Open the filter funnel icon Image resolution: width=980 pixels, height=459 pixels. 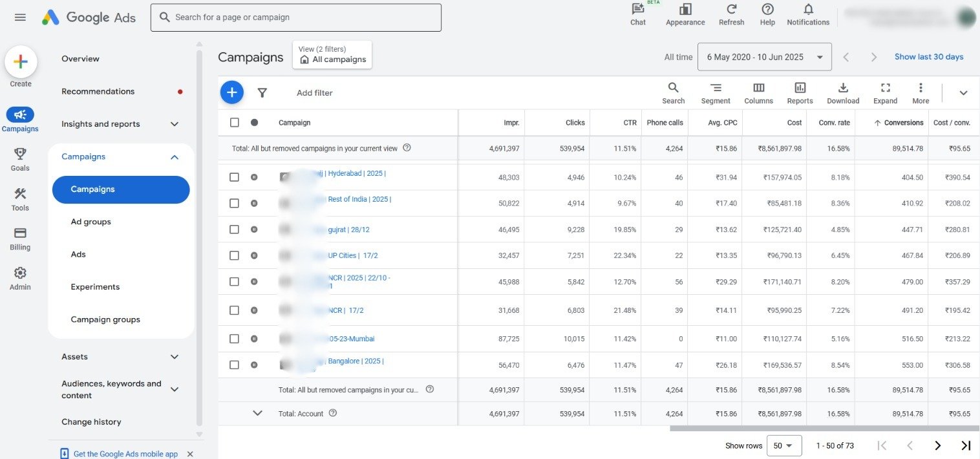[262, 93]
